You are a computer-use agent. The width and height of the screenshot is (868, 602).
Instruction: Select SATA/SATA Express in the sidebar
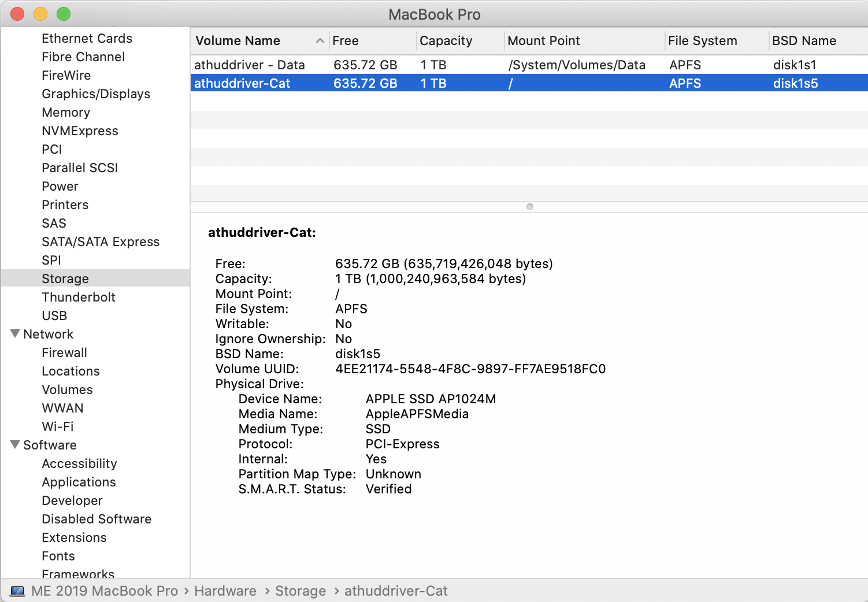(101, 241)
